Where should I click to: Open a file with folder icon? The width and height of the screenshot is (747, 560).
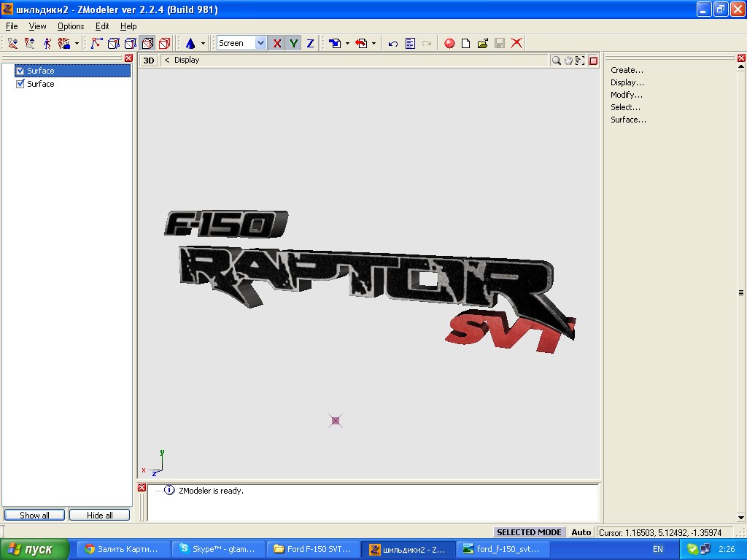tap(483, 43)
